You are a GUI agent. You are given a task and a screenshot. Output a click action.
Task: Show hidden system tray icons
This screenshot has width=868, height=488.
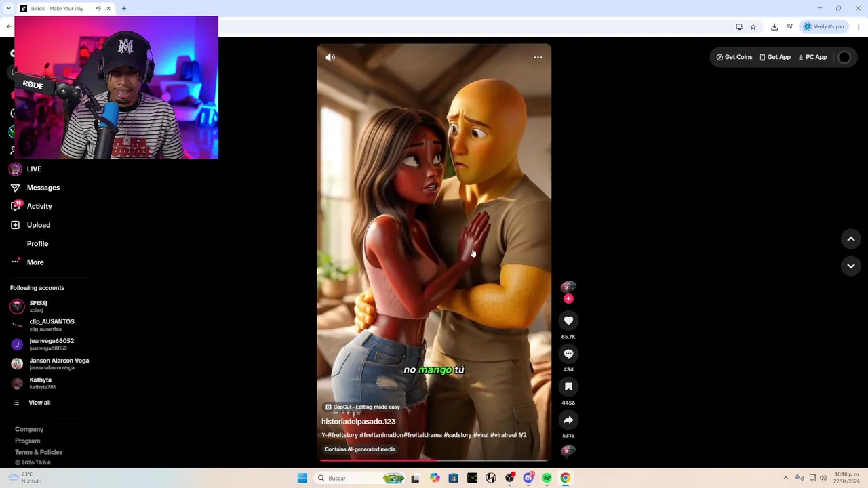[x=786, y=478]
